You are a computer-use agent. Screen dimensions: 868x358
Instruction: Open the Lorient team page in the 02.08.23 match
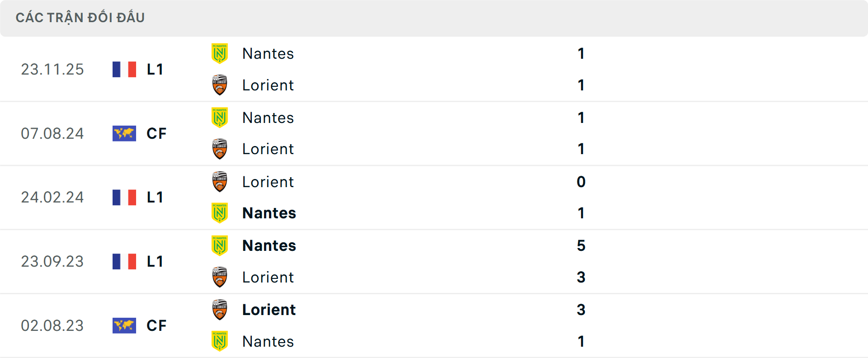pos(269,310)
